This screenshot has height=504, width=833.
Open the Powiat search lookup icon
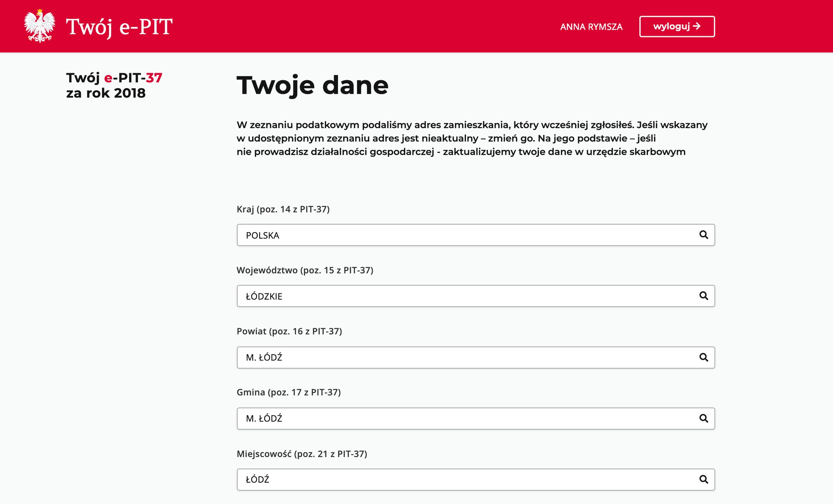pyautogui.click(x=703, y=357)
